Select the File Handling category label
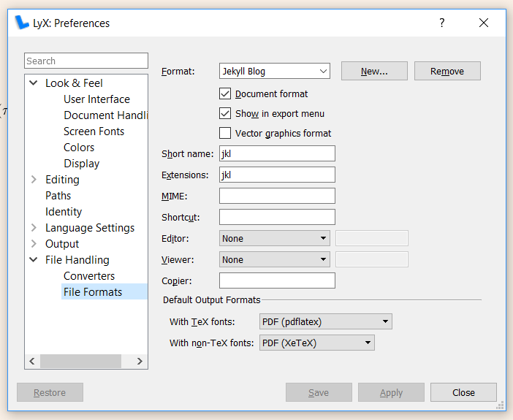 (77, 260)
